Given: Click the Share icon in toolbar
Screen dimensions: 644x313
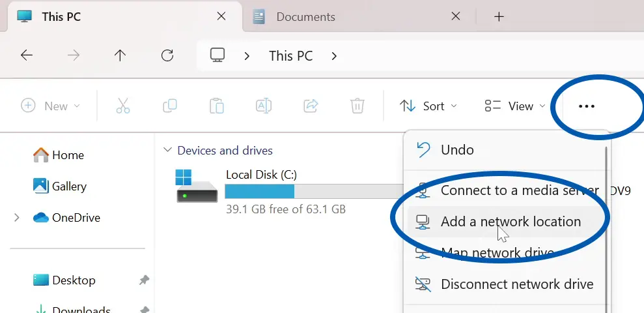Looking at the screenshot, I should click(311, 106).
